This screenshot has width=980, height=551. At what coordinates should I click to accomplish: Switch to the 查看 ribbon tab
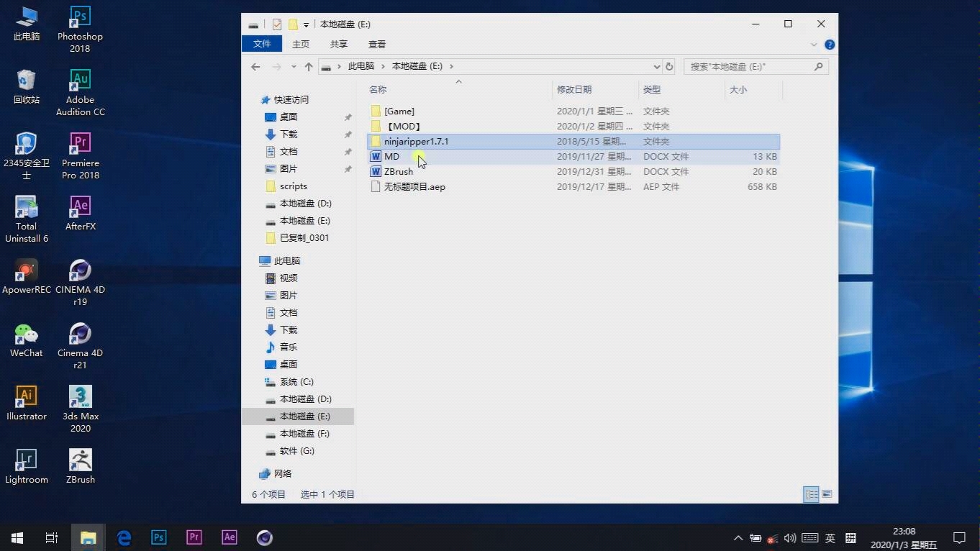click(x=376, y=44)
